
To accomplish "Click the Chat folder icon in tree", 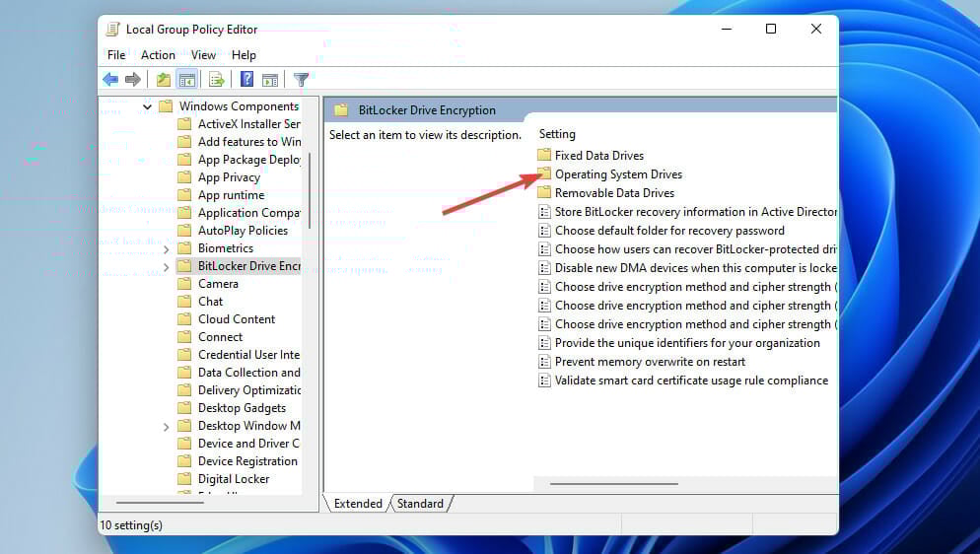I will point(184,301).
